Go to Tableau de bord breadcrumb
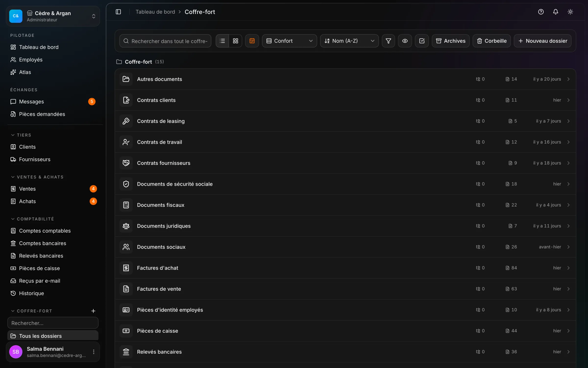 (x=155, y=12)
